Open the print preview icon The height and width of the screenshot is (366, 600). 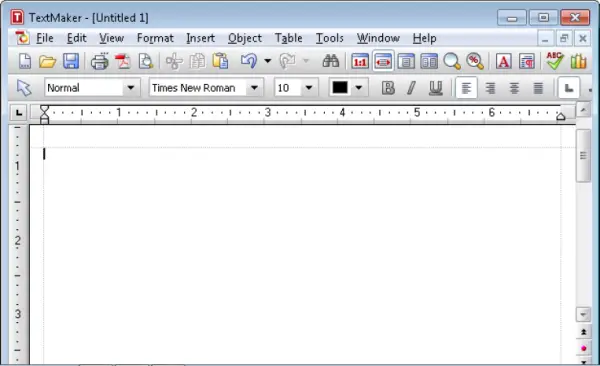click(146, 61)
